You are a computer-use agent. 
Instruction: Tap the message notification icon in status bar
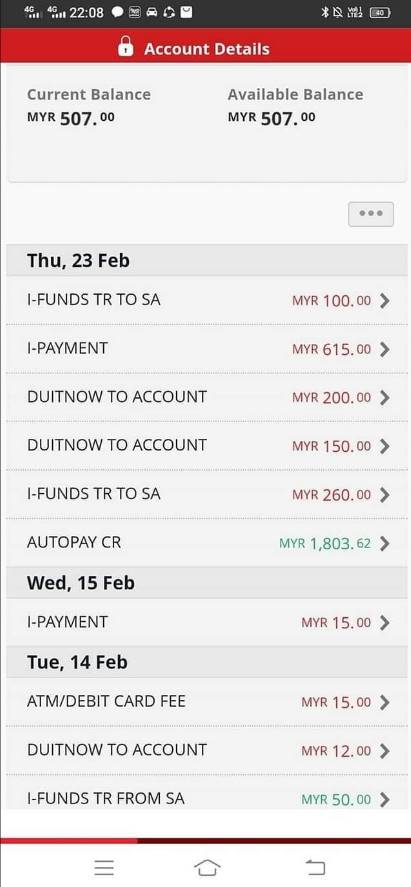tap(118, 12)
